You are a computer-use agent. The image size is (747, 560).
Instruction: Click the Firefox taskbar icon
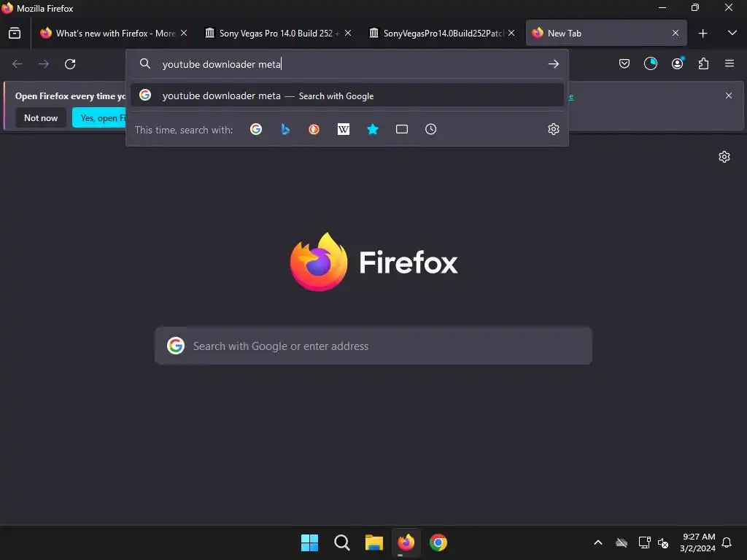406,542
